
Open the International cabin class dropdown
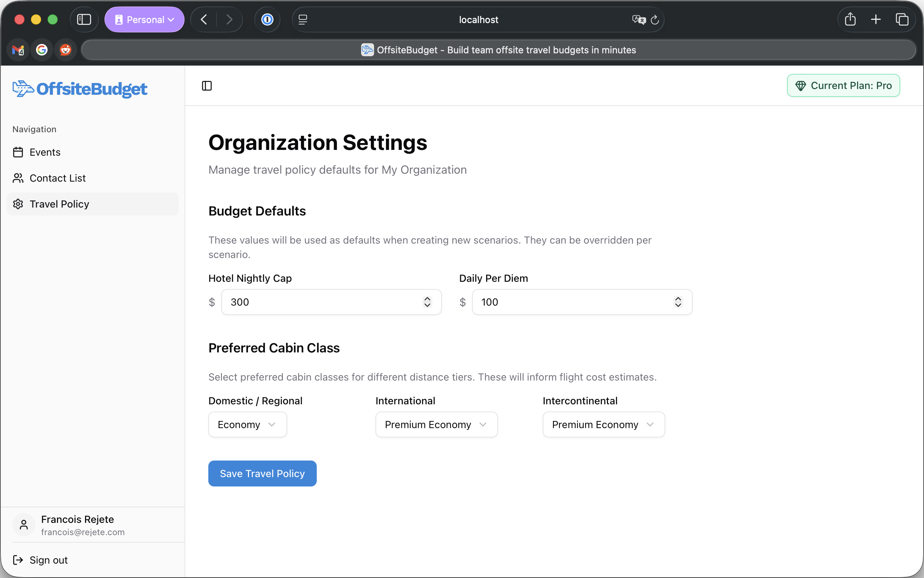436,424
